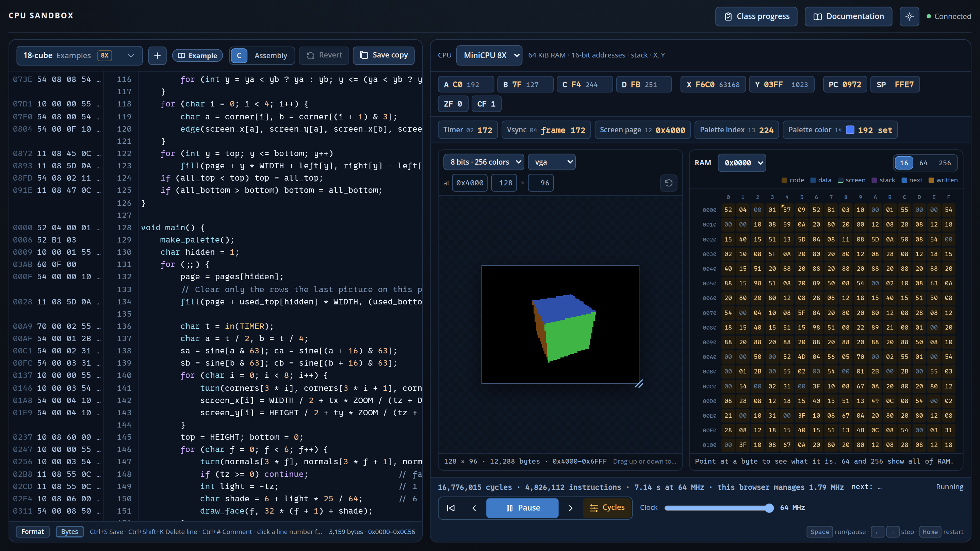This screenshot has width=980, height=551.
Task: Click the screen height field 96
Action: coord(541,183)
